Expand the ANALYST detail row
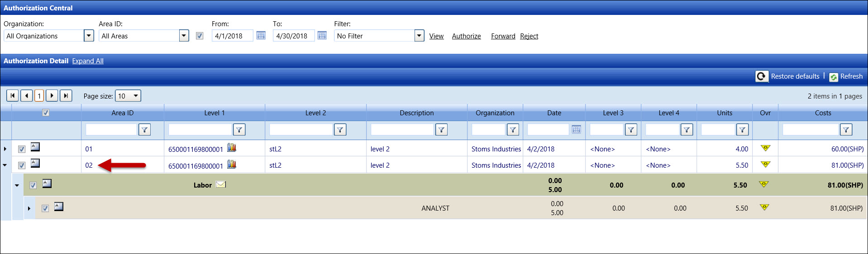The width and height of the screenshot is (868, 254). 29,208
